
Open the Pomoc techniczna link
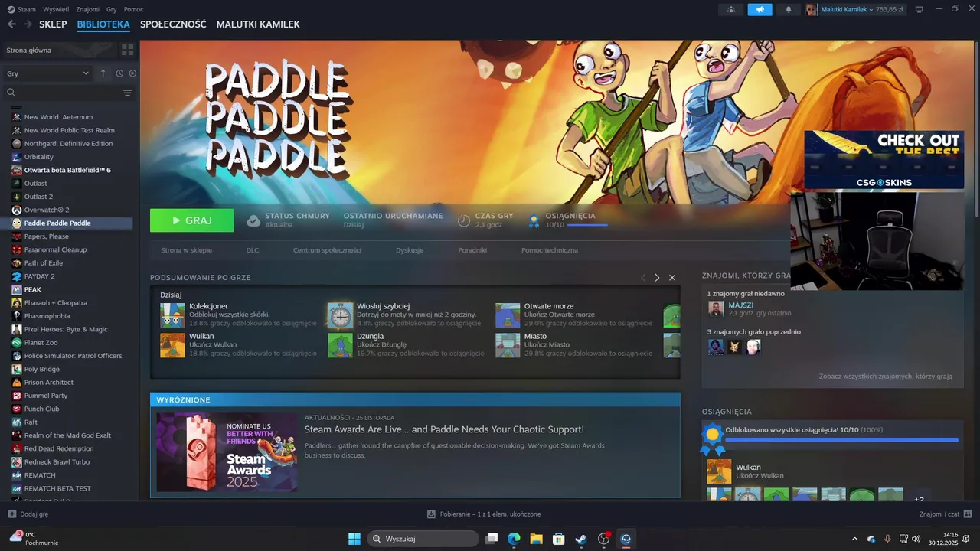[550, 250]
